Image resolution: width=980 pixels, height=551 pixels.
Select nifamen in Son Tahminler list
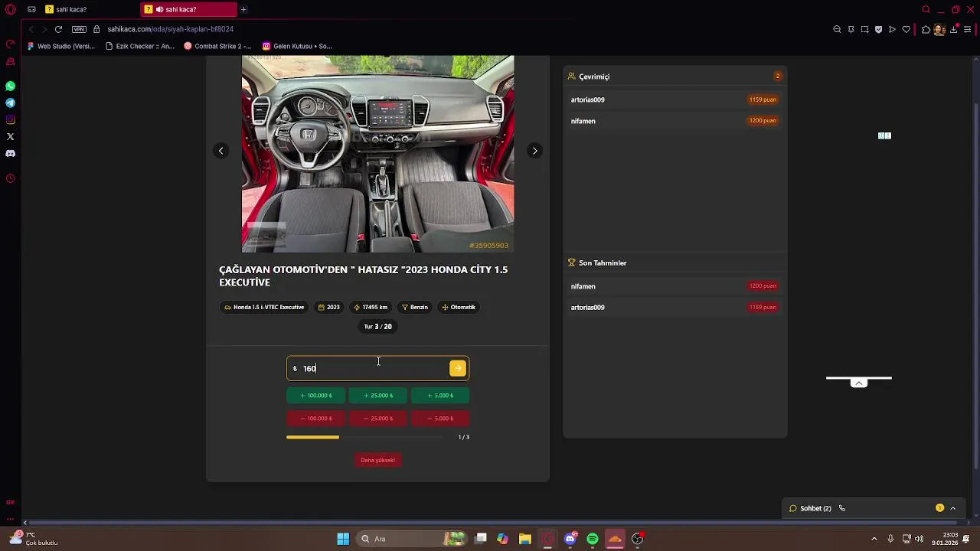click(x=675, y=286)
